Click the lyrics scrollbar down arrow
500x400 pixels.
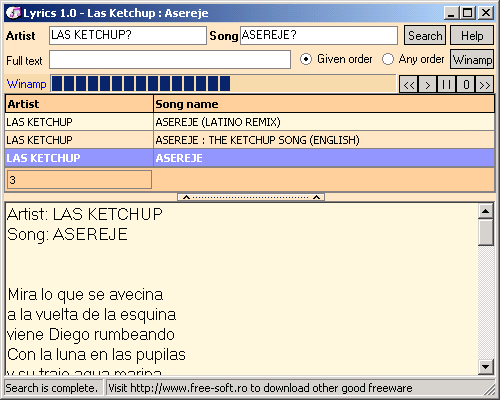[x=486, y=367]
